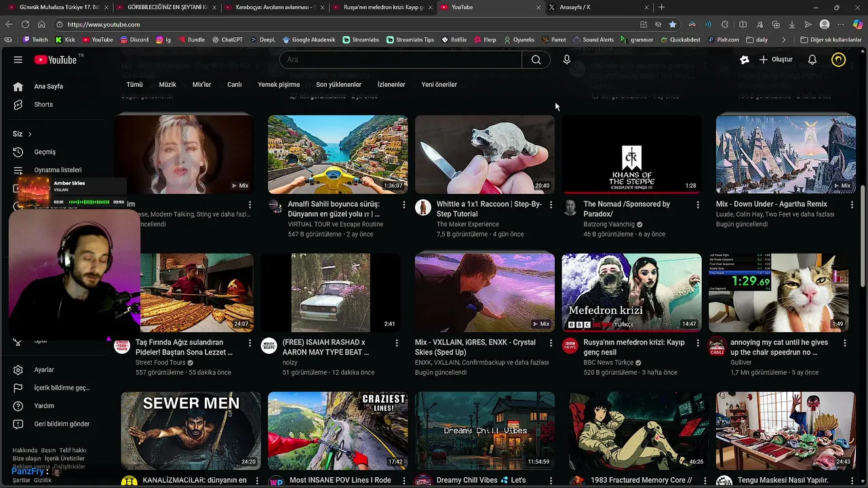The height and width of the screenshot is (488, 868).
Task: Open the DeepL bookmark
Action: [262, 39]
